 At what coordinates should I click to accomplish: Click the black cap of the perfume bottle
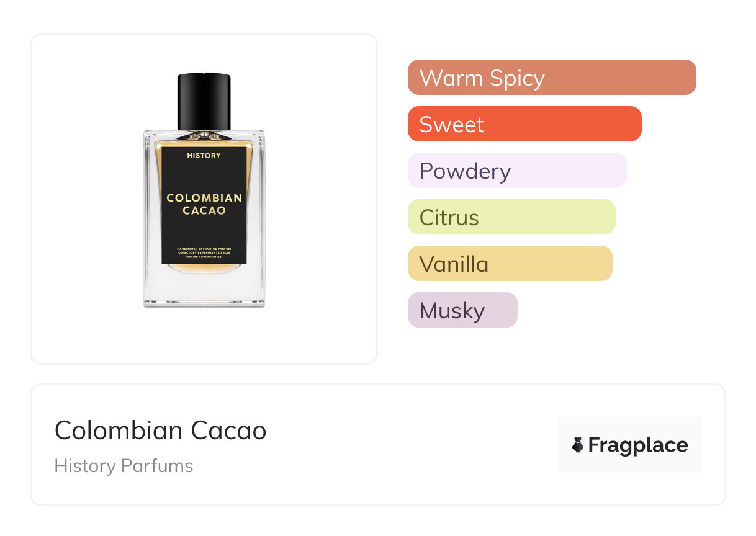[204, 100]
